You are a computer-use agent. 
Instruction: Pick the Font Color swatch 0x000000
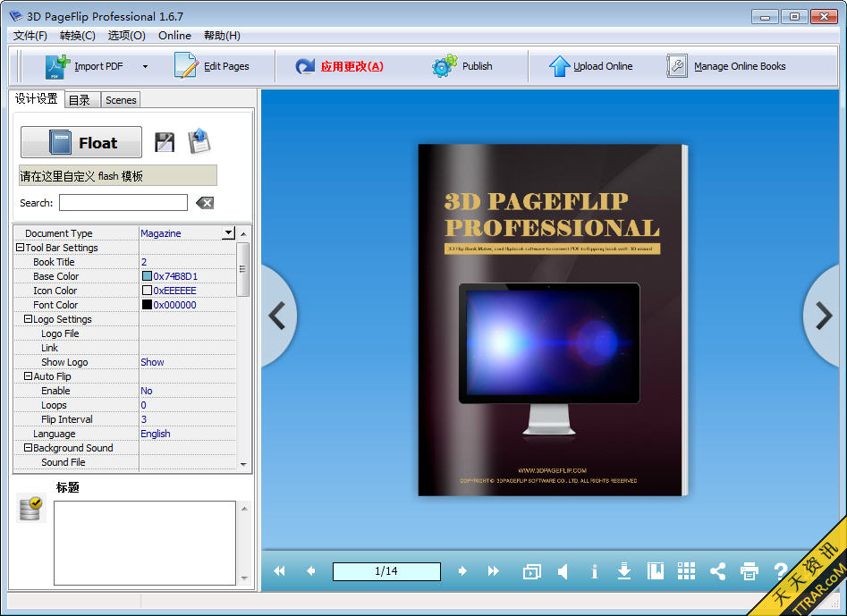point(147,305)
